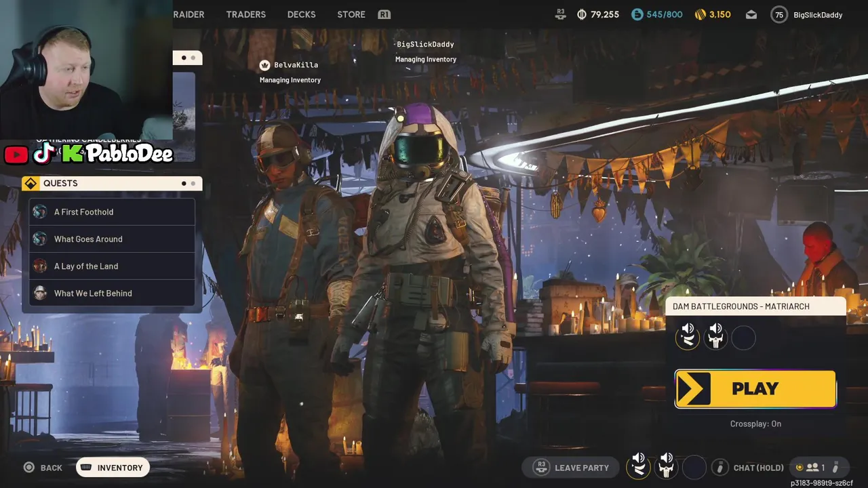Click the party members count icon
868x488 pixels.
(x=812, y=468)
